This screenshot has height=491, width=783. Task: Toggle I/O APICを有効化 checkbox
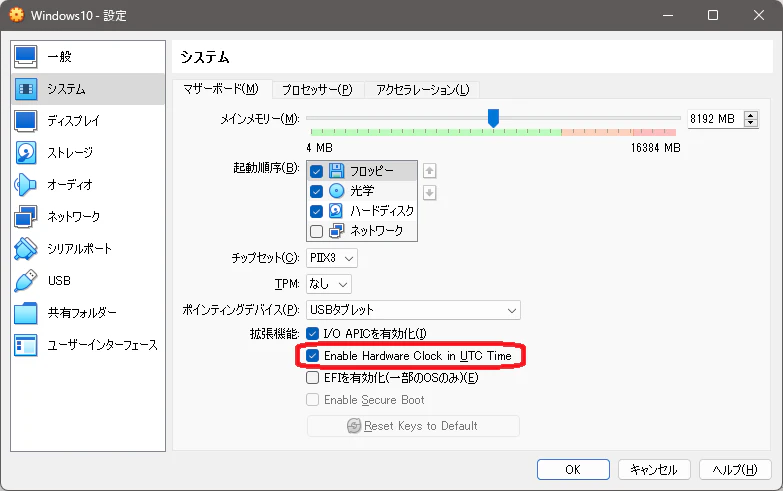click(313, 334)
